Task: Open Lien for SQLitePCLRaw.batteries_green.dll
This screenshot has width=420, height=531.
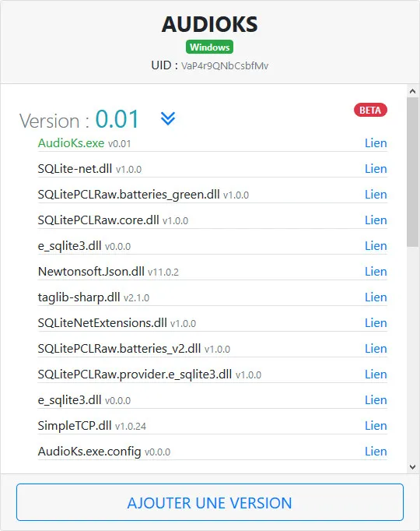Action: [x=376, y=195]
